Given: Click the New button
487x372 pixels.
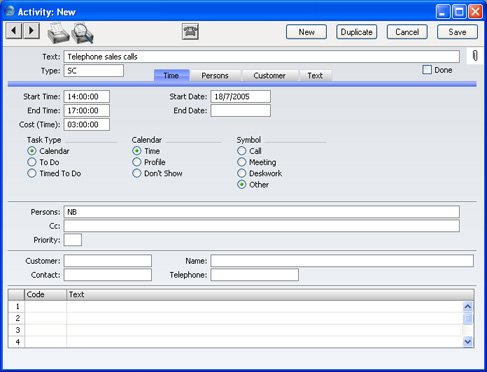Looking at the screenshot, I should [x=306, y=32].
